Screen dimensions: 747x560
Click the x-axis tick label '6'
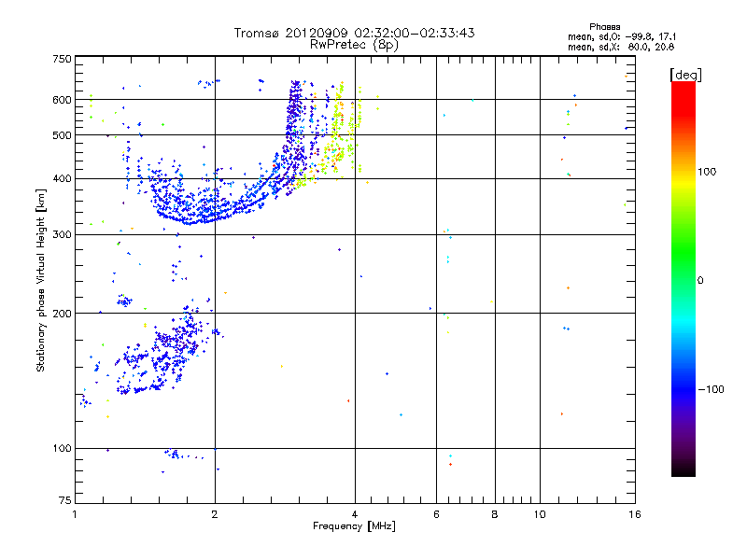tap(436, 514)
